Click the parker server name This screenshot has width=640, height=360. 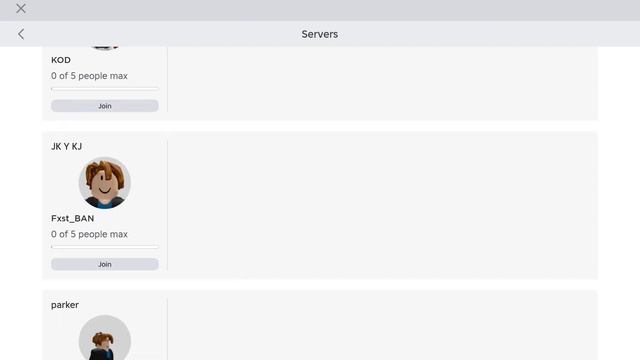point(65,305)
